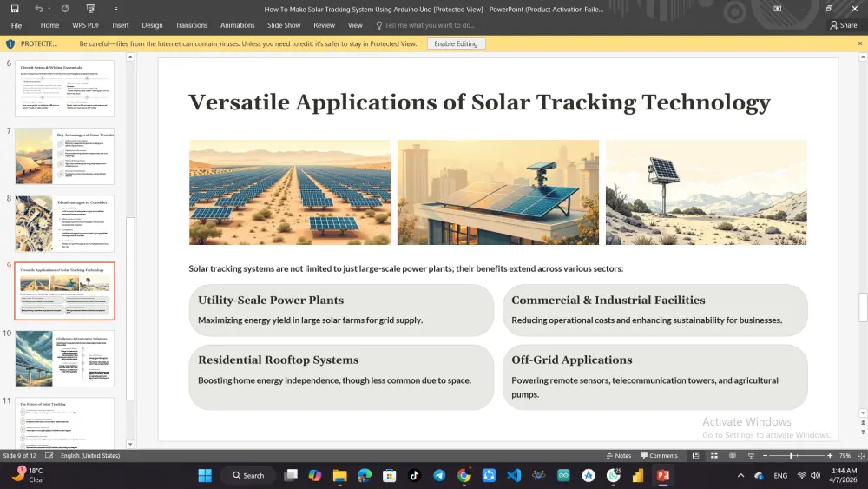
Task: Open the Review tab
Action: pyautogui.click(x=324, y=25)
